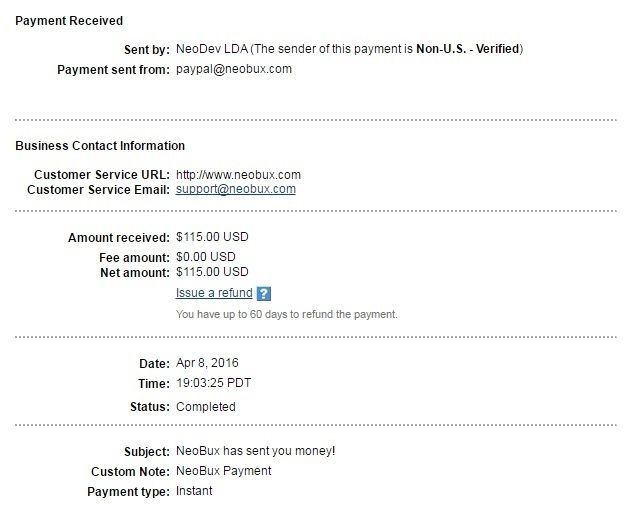Click the 60 days refund notice text
Viewport: 636px width, 506px height.
click(x=287, y=314)
